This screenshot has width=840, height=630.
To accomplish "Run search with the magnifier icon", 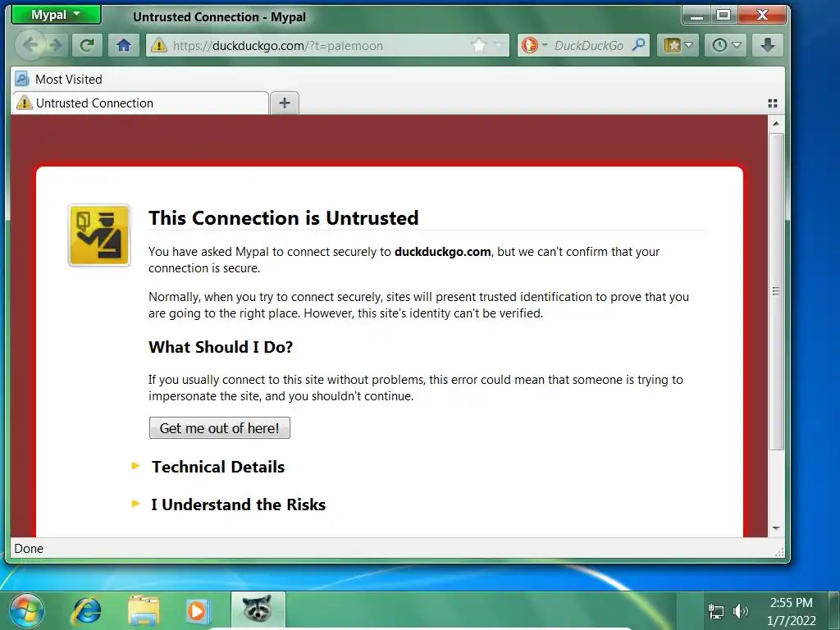I will point(638,46).
